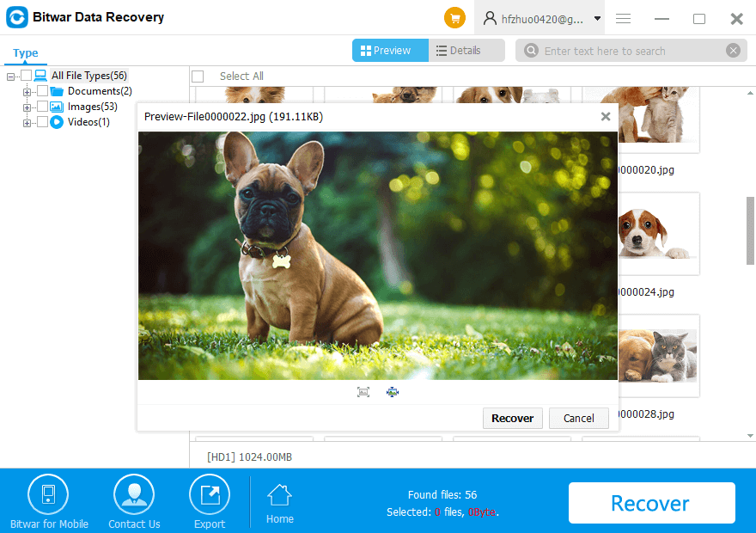Viewport: 756px width, 533px height.
Task: Click the scroll down arrow
Action: [750, 436]
